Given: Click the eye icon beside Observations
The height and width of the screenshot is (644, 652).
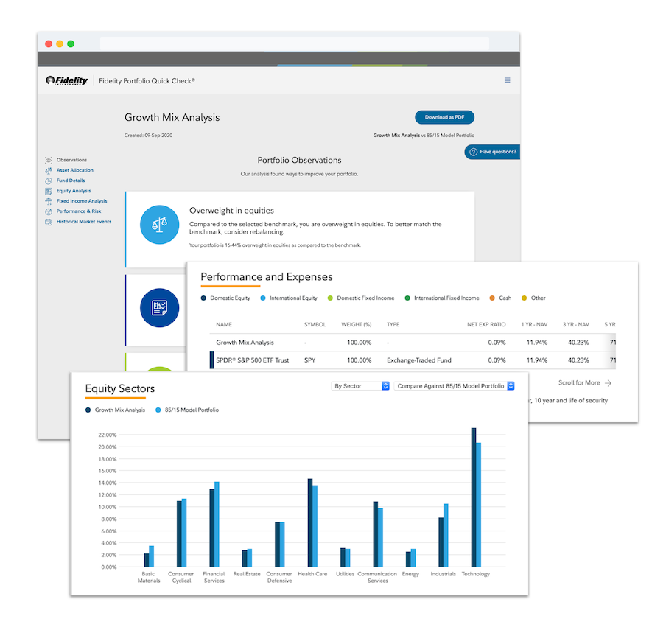Looking at the screenshot, I should click(49, 160).
